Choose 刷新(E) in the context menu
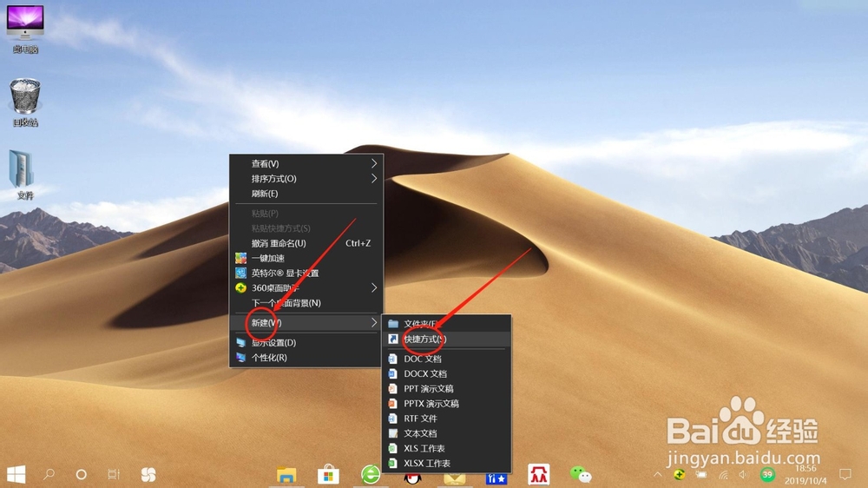 pos(306,194)
